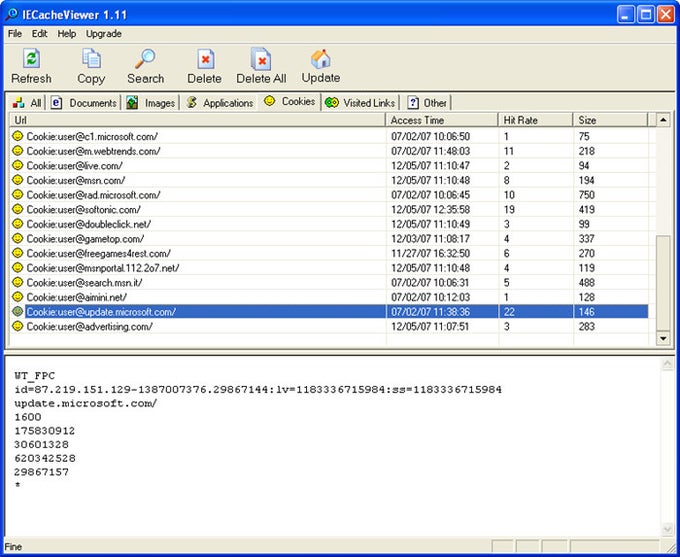Switch to the Applications tab
The image size is (680, 557).
[219, 103]
